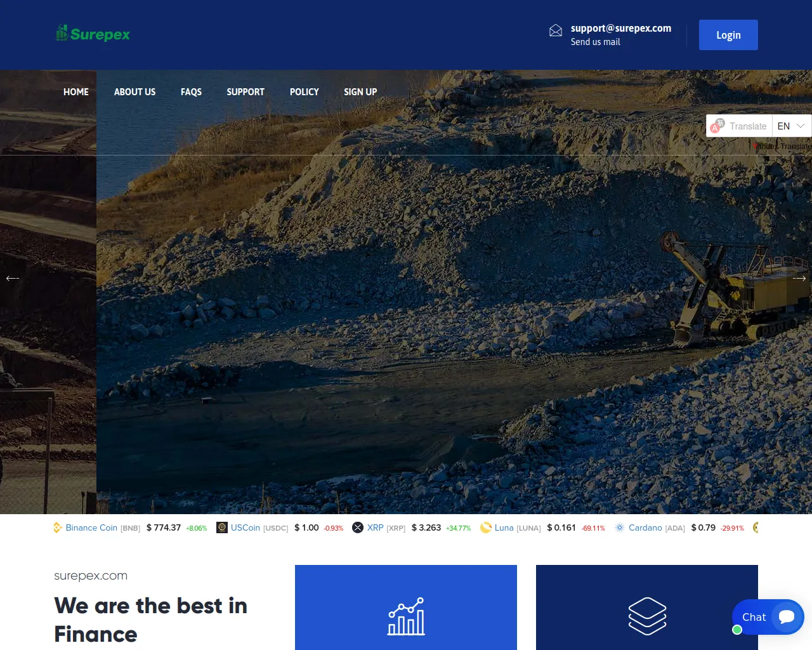Viewport: 812px width, 650px height.
Task: Click the surepex.com text above heading
Action: [x=91, y=576]
